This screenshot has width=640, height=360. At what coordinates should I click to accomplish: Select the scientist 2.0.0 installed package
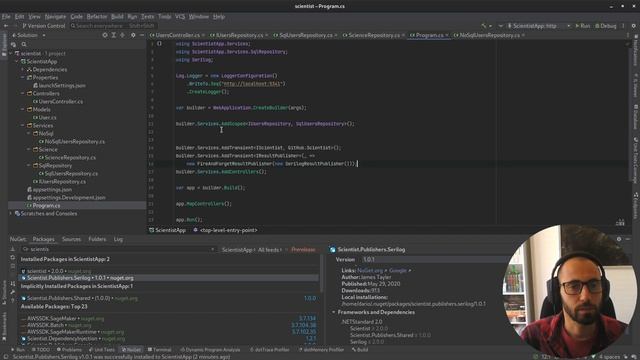coord(169,271)
